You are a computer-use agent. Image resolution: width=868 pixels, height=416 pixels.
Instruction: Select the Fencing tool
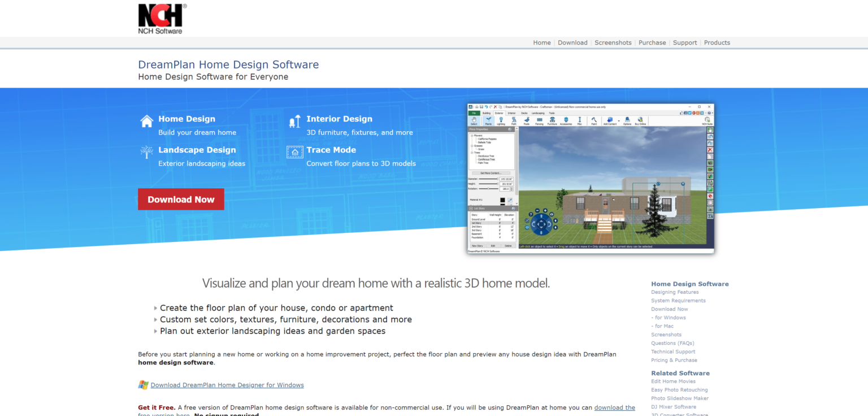pyautogui.click(x=540, y=121)
